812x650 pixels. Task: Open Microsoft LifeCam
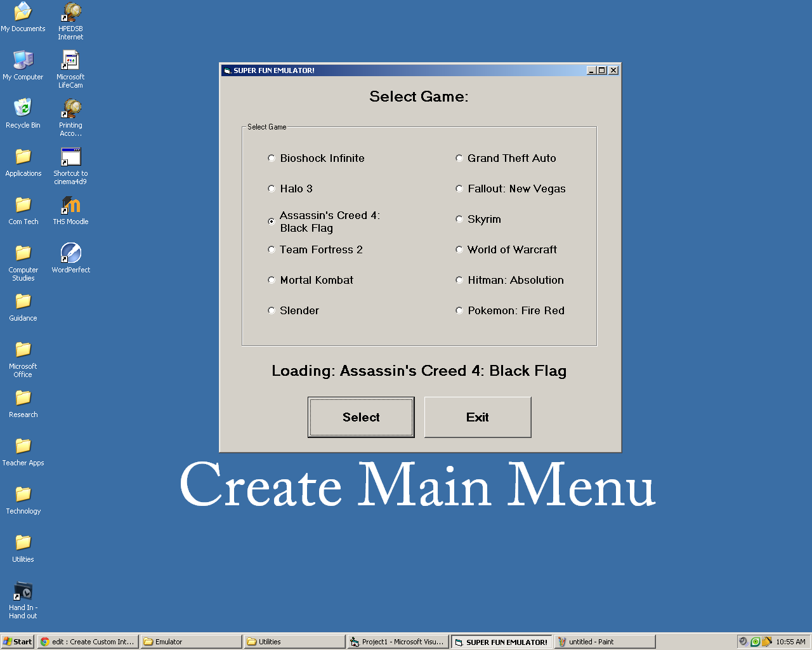pos(70,62)
